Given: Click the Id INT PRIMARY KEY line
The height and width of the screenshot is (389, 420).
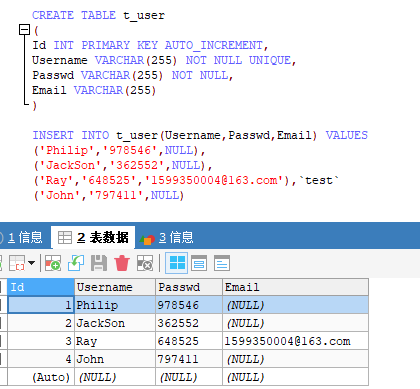Looking at the screenshot, I should click(150, 45).
